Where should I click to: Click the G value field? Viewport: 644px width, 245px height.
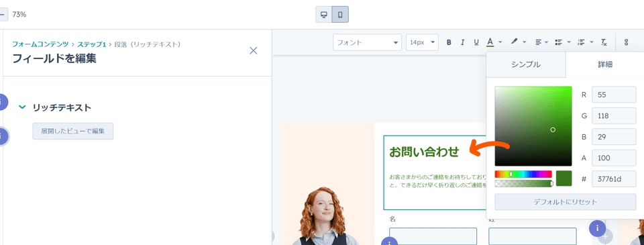tap(614, 116)
